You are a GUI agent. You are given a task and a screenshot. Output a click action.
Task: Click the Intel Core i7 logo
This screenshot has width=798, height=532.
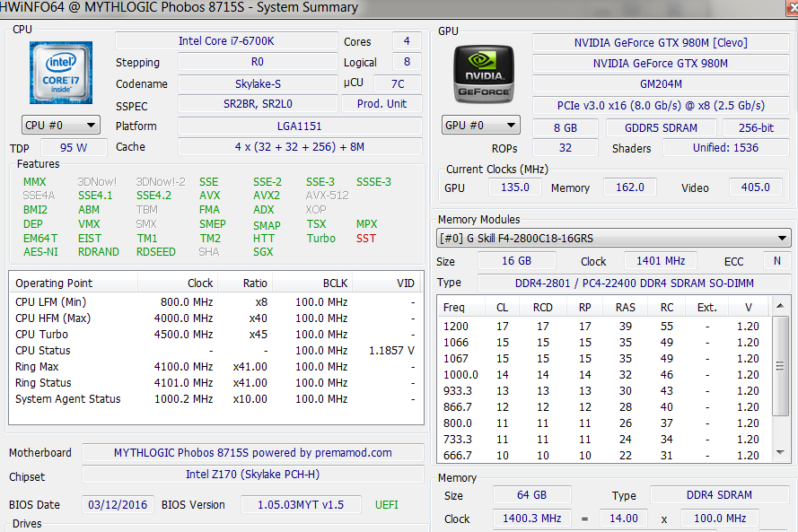60,73
